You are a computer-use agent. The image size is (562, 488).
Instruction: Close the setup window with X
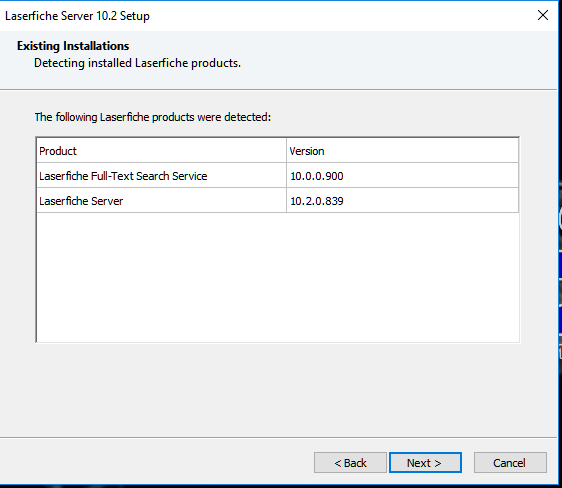click(x=543, y=15)
